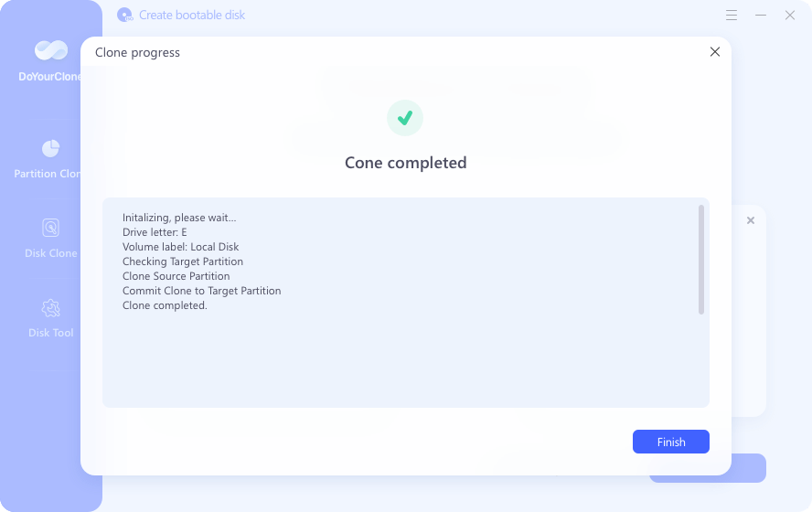
Task: Minimize the DoYourClone window
Action: tap(761, 15)
